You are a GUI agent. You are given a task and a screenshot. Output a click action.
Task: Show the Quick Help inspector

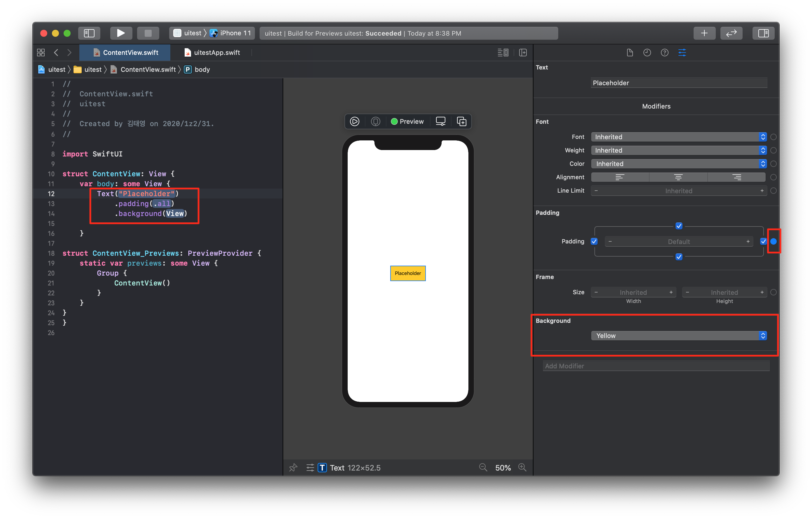click(x=664, y=53)
